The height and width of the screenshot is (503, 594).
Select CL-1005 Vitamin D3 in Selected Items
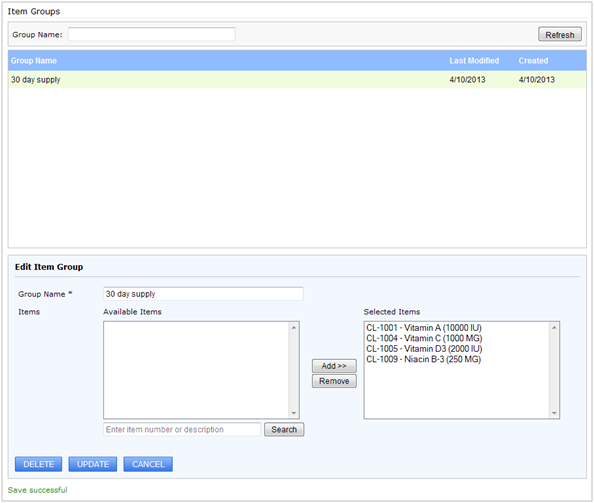coord(424,349)
